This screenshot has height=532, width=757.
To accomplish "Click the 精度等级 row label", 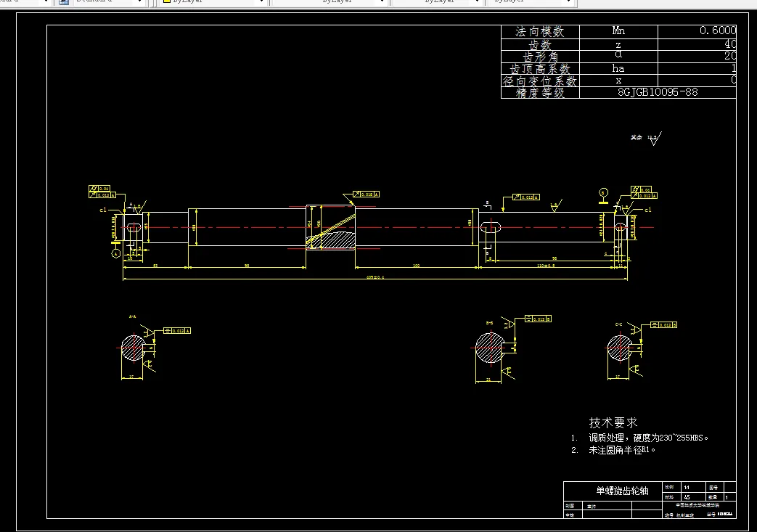I will coord(540,93).
